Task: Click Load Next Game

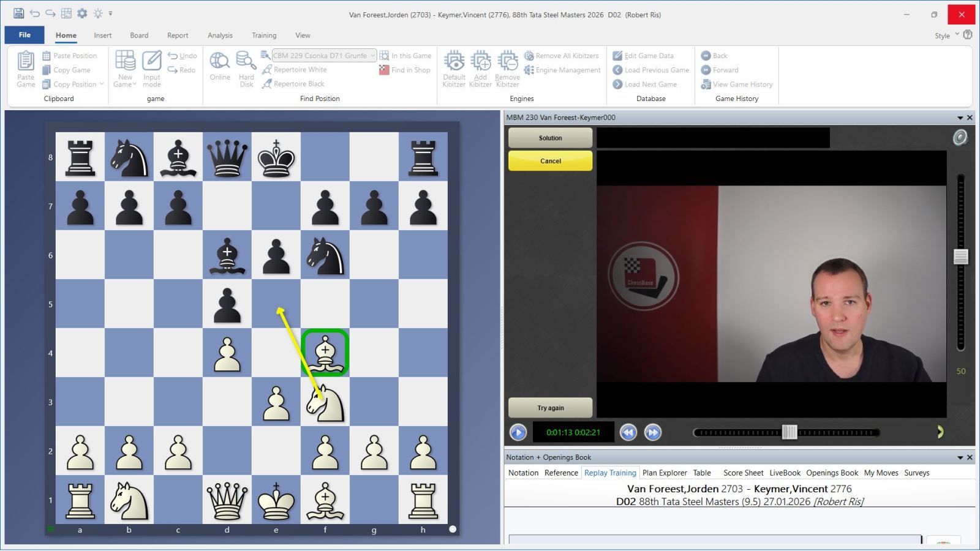Action: point(650,84)
